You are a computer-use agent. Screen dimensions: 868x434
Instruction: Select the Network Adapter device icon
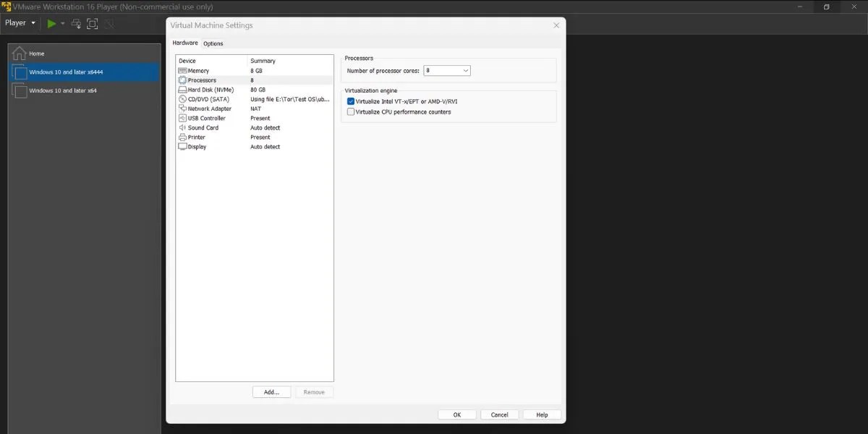pos(184,108)
